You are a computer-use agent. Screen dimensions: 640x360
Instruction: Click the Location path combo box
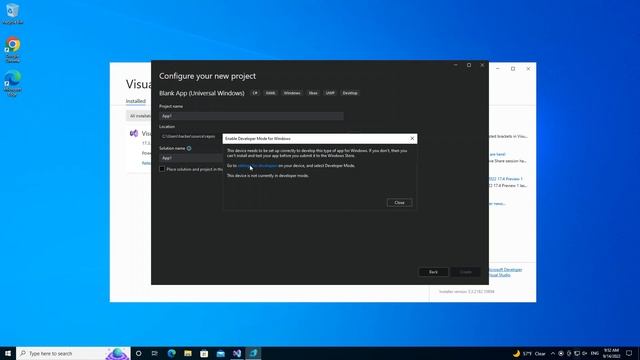coord(191,136)
